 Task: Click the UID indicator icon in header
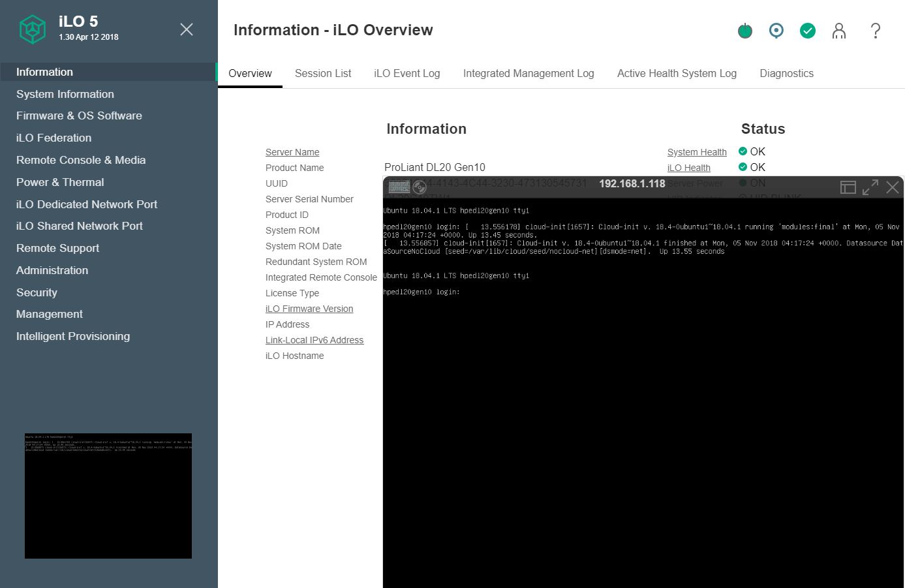point(776,31)
